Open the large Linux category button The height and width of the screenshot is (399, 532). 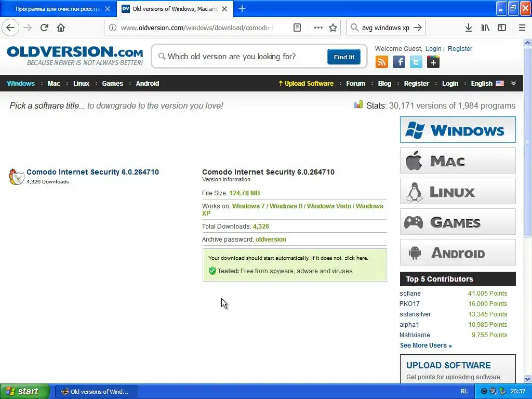point(458,191)
